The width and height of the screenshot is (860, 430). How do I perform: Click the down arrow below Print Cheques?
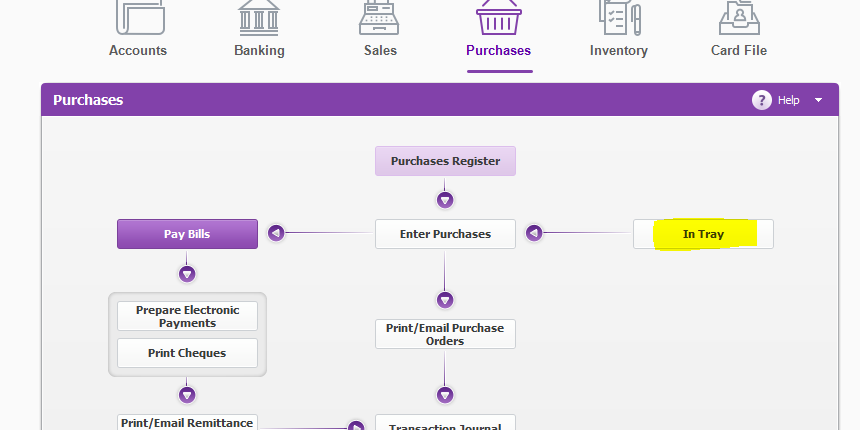[x=187, y=395]
